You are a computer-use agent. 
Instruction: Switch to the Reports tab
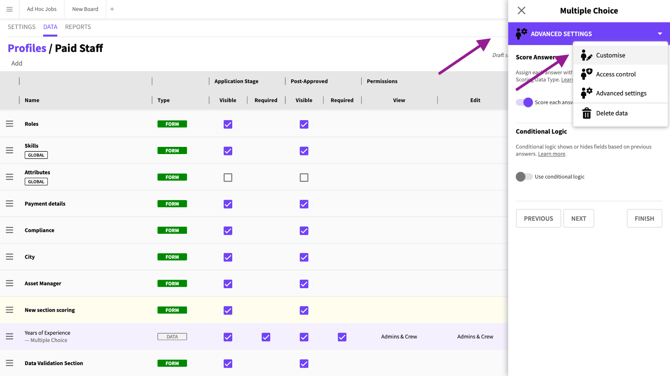[78, 26]
